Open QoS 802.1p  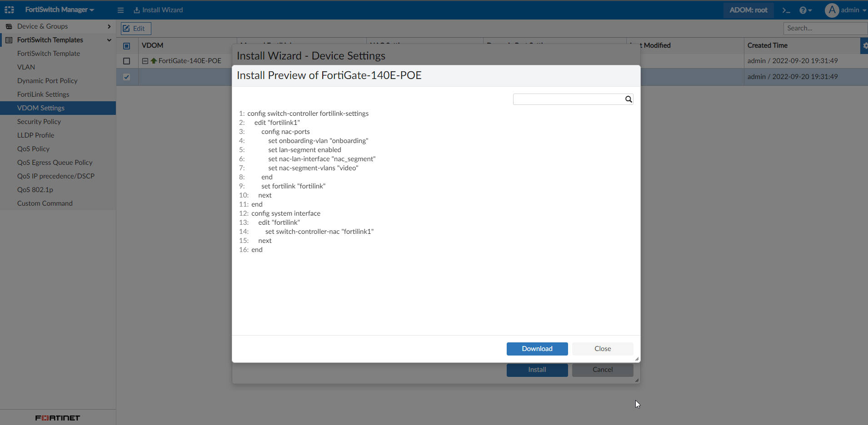pos(35,190)
